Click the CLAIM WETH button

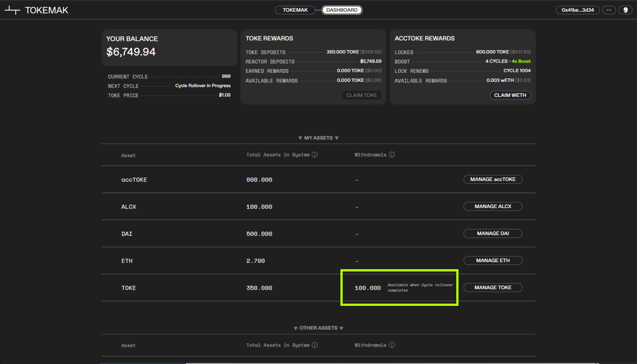(510, 95)
